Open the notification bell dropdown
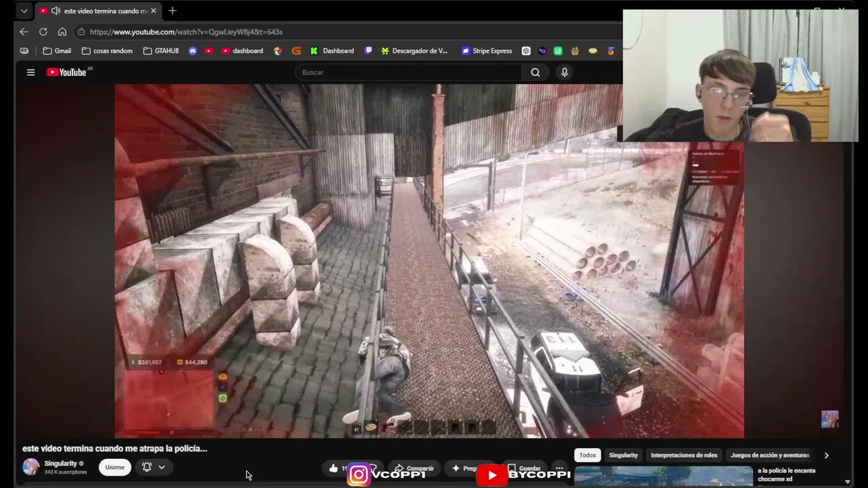The width and height of the screenshot is (868, 488). click(x=153, y=467)
